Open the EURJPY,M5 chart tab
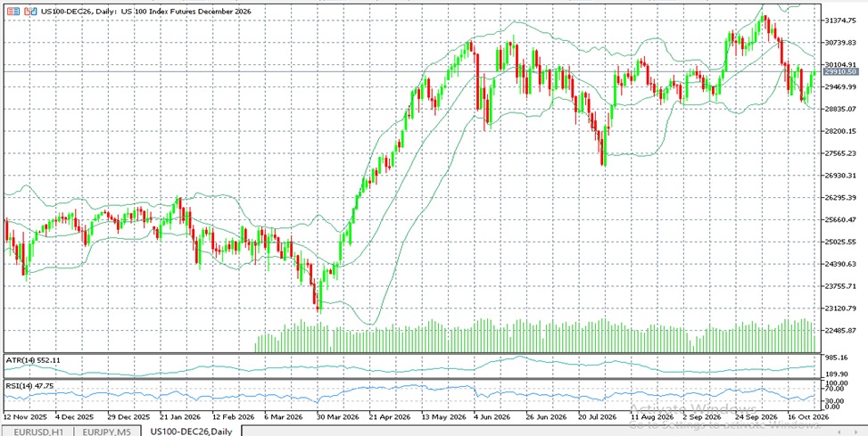The height and width of the screenshot is (436, 868). point(107,431)
